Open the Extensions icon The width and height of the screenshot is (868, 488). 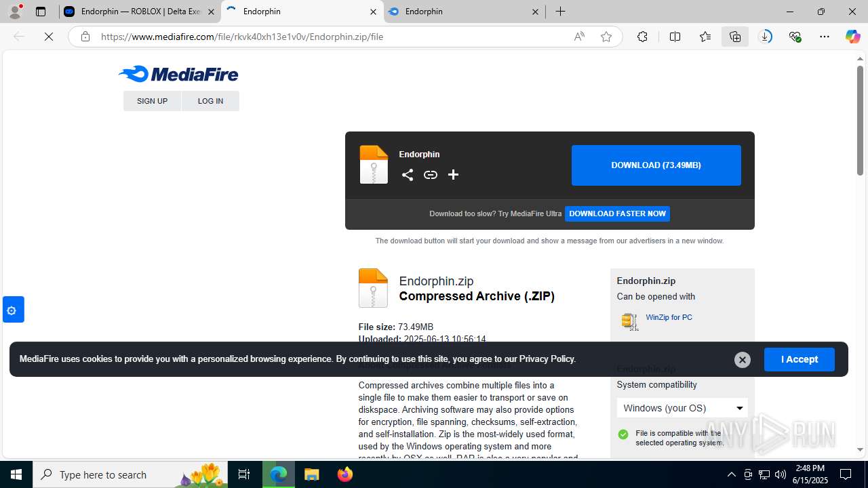pos(642,37)
